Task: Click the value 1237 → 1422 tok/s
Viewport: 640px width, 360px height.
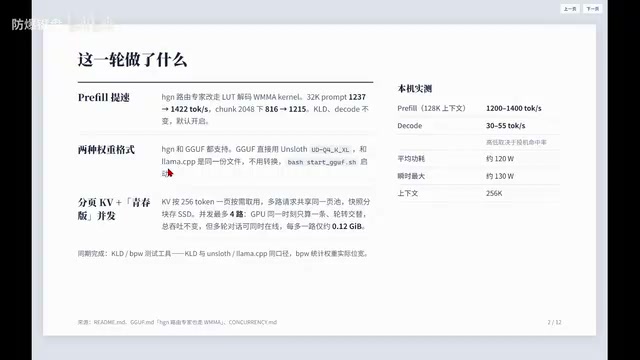Action: pos(265,103)
